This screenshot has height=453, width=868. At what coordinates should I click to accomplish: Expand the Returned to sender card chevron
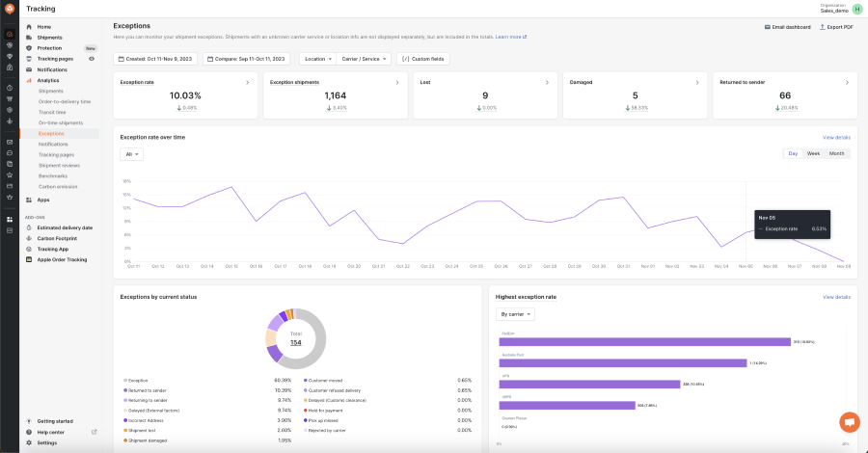[847, 83]
